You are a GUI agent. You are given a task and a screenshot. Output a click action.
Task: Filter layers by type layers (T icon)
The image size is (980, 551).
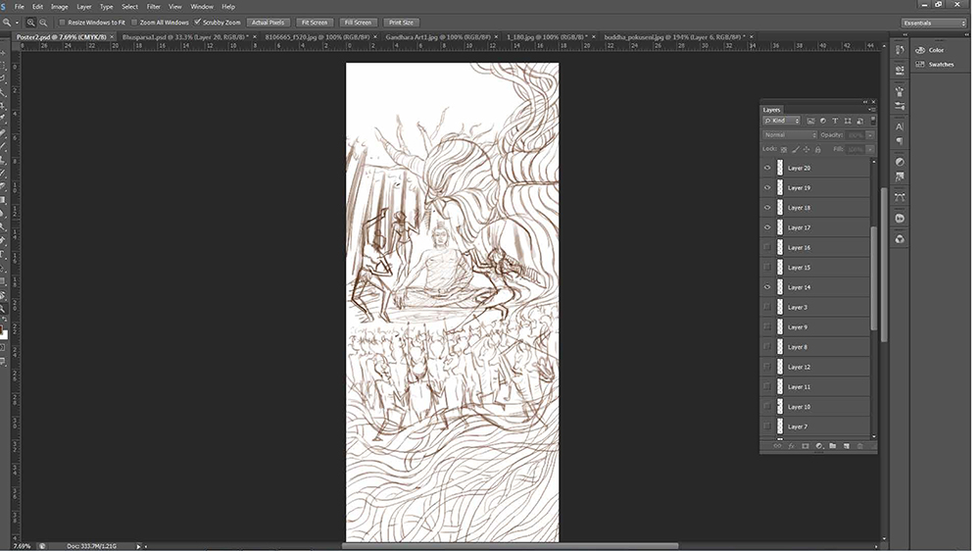click(x=835, y=121)
